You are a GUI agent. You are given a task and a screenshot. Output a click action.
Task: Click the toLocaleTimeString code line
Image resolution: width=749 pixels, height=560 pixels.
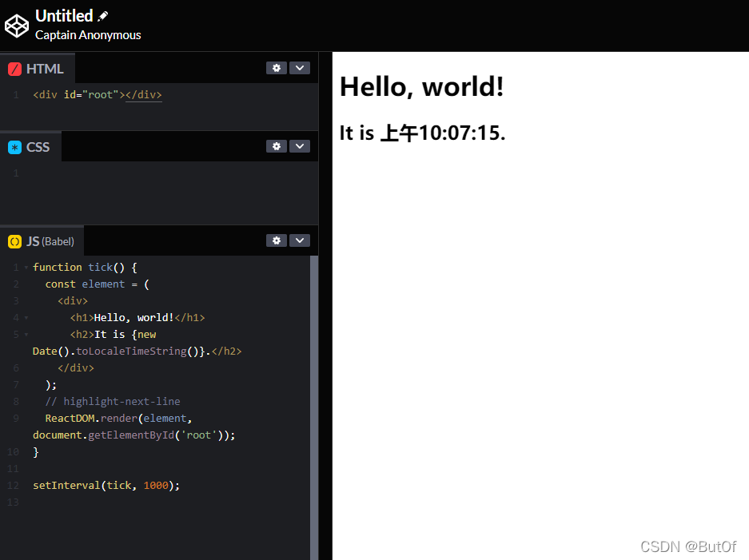(x=137, y=351)
